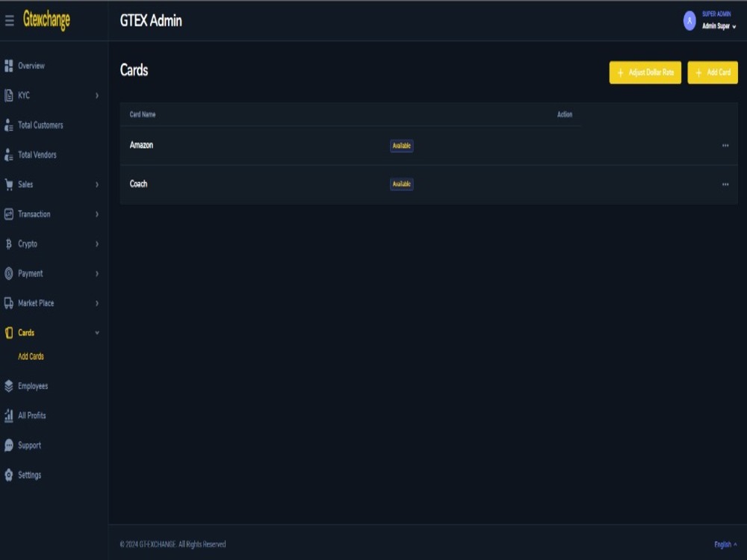Click the Market Place truck icon

[x=8, y=303]
